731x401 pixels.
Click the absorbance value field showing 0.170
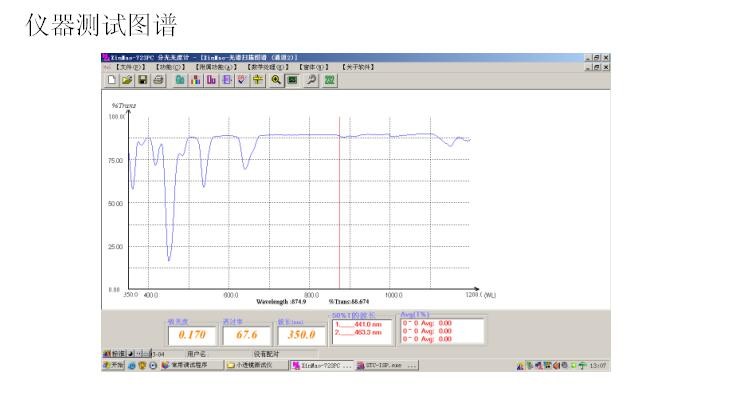(x=192, y=334)
